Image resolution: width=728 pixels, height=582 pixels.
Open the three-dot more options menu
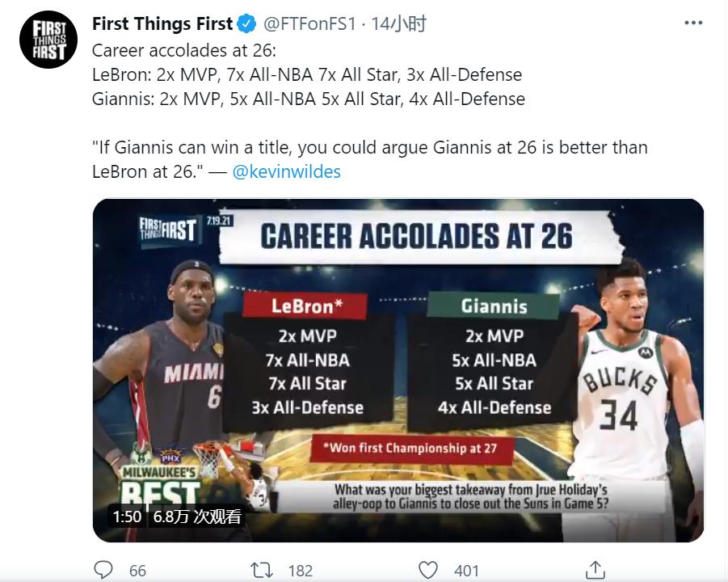pyautogui.click(x=693, y=23)
